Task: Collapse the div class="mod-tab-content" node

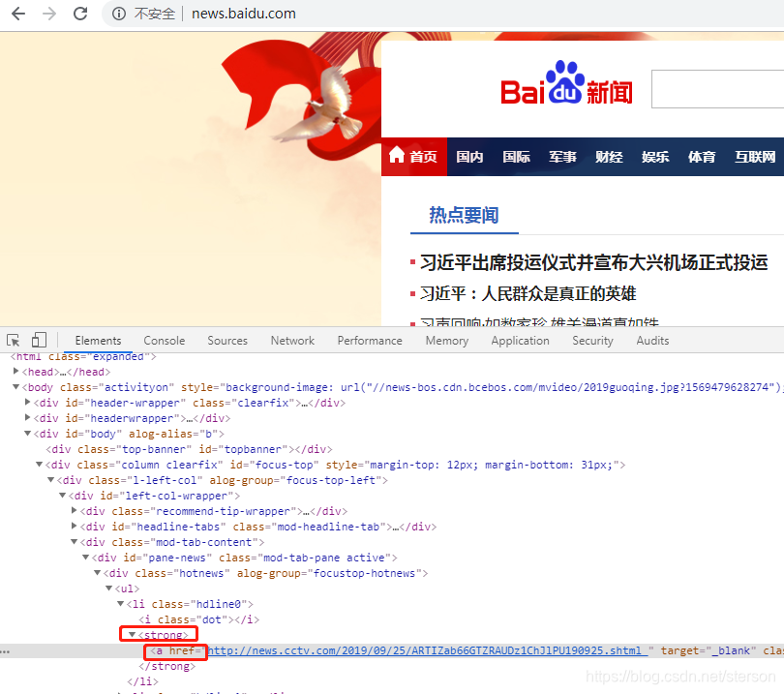Action: tap(74, 541)
